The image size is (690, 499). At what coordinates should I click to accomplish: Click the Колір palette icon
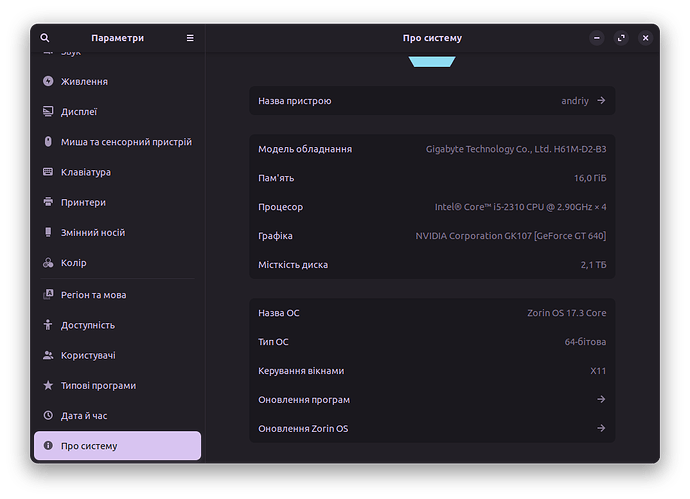click(48, 263)
